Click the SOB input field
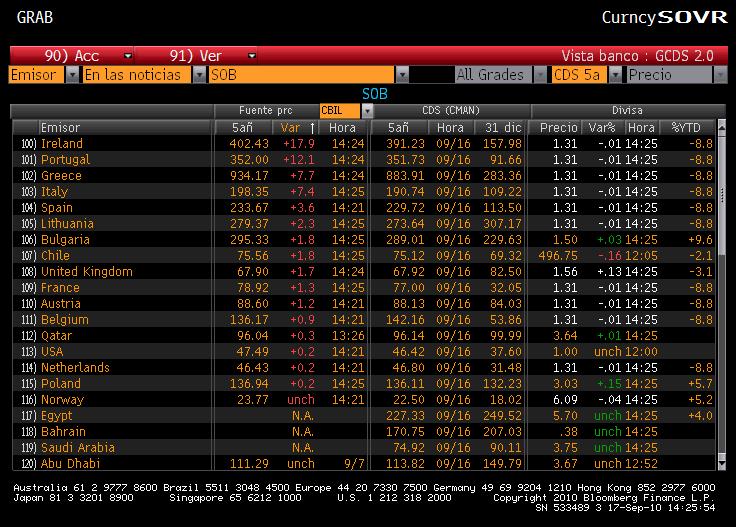 (x=301, y=75)
